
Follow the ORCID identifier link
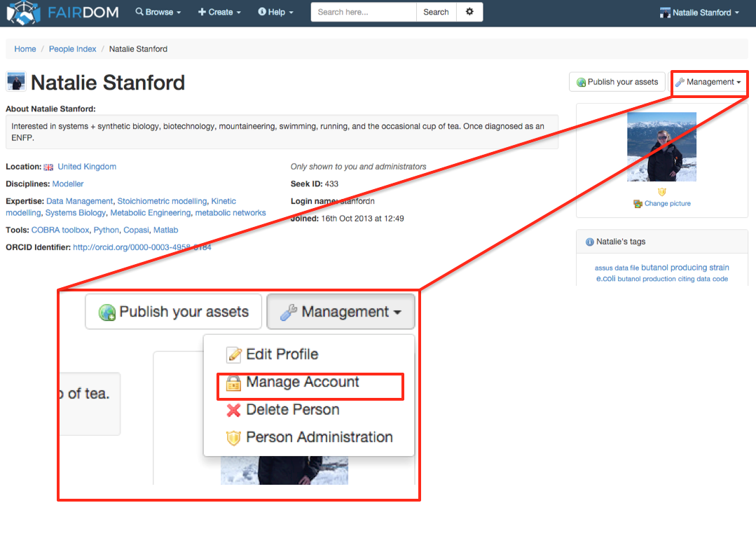(x=142, y=247)
